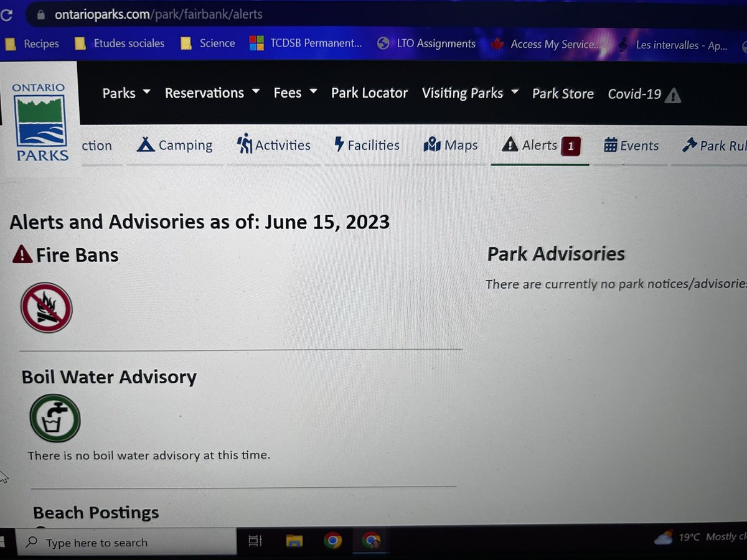Screen dimensions: 747x560
Task: Open the Parks dropdown menu
Action: 126,93
